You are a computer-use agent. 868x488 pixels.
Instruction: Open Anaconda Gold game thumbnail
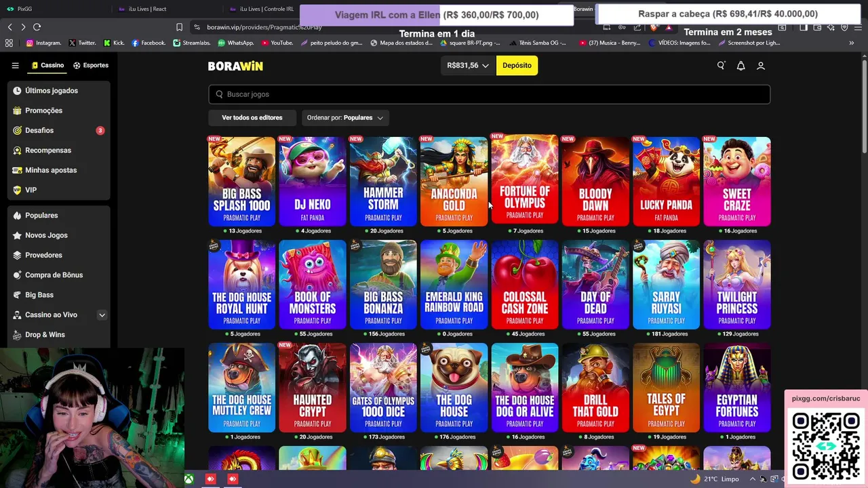click(x=454, y=182)
